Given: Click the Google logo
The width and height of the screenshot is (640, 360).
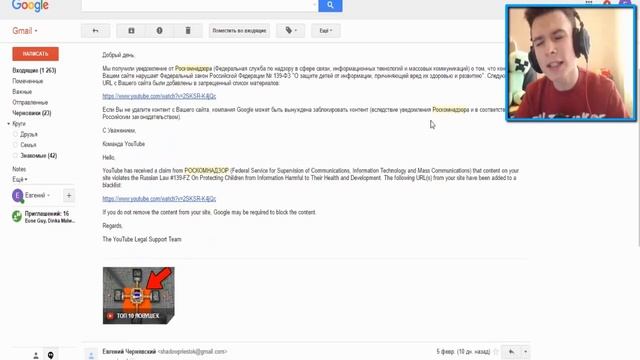Looking at the screenshot, I should 30,6.
